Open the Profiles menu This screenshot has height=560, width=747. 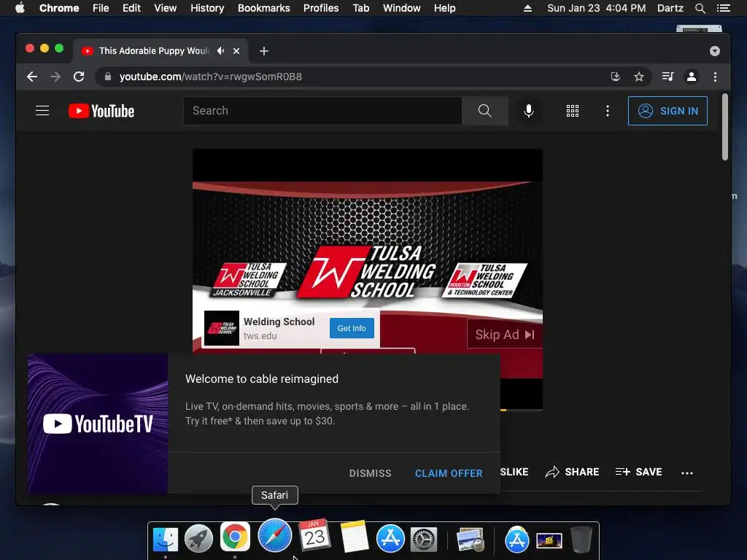[x=321, y=8]
